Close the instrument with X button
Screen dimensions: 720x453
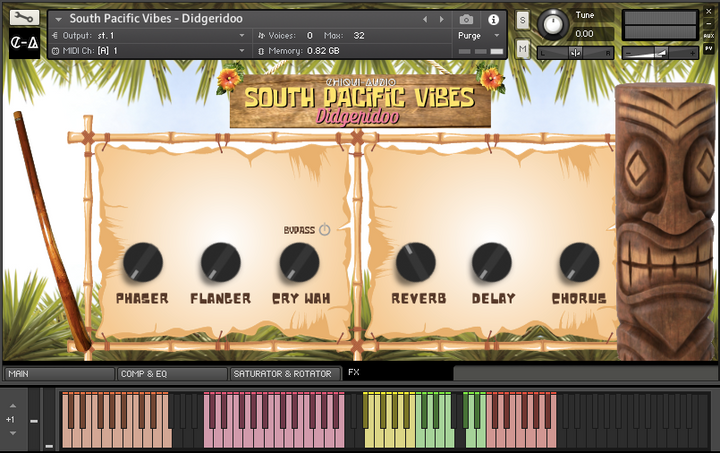[709, 12]
